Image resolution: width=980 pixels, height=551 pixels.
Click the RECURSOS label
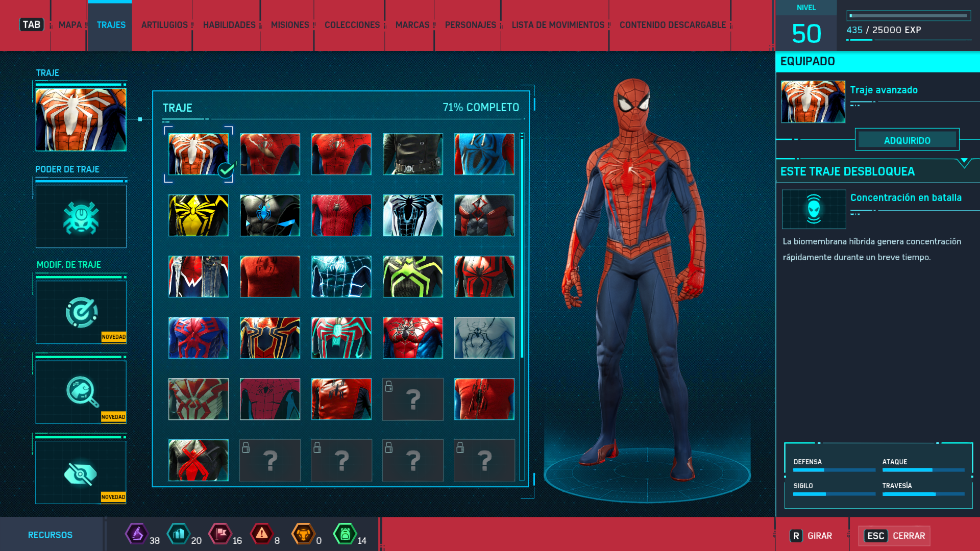[50, 535]
